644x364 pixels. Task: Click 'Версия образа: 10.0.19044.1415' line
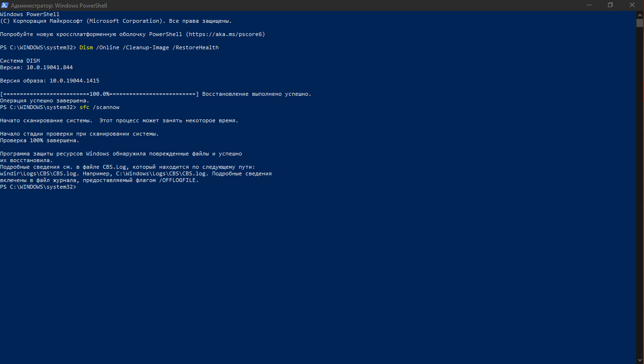click(x=50, y=81)
